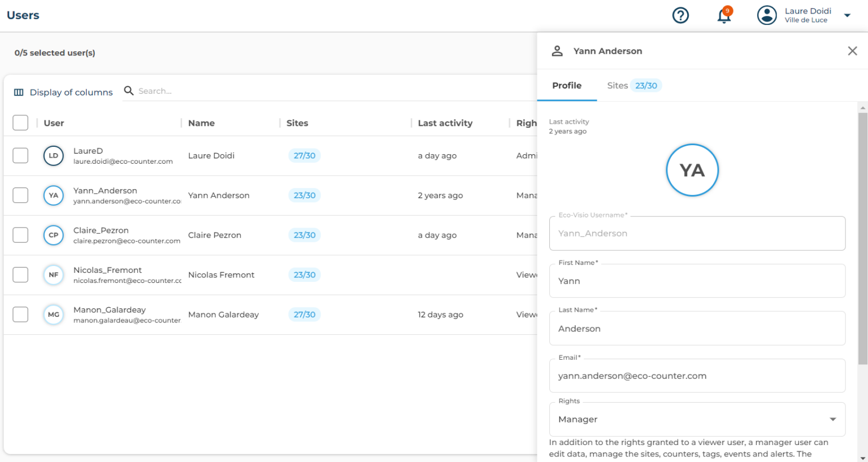
Task: Click the user account avatar icon
Action: (767, 15)
